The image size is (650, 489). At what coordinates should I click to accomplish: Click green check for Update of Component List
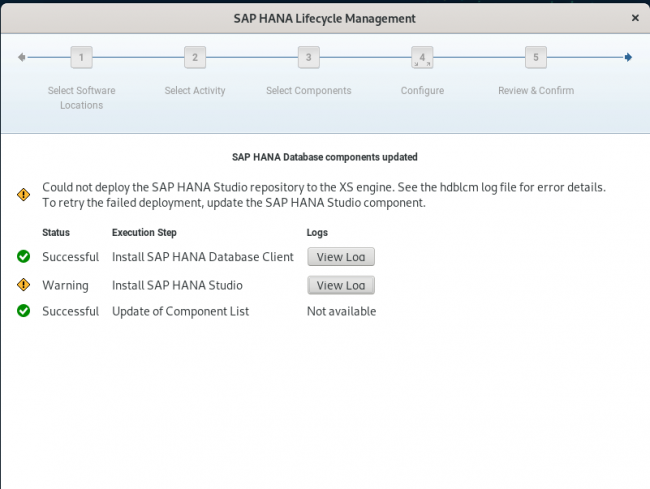pyautogui.click(x=24, y=310)
